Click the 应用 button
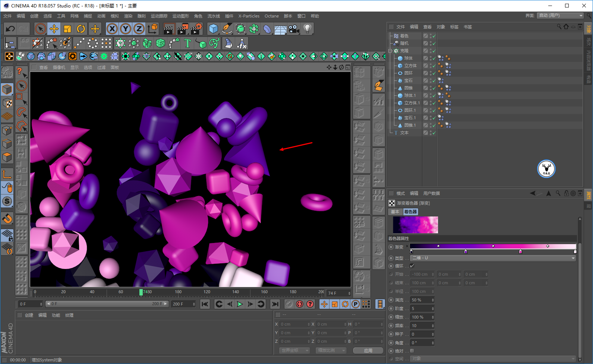The height and width of the screenshot is (364, 593). (x=368, y=351)
